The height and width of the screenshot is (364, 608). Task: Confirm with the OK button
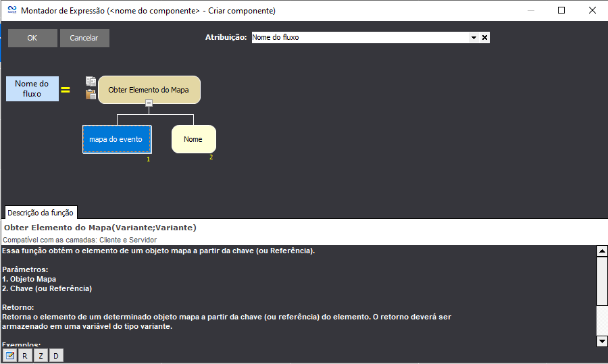pyautogui.click(x=32, y=38)
